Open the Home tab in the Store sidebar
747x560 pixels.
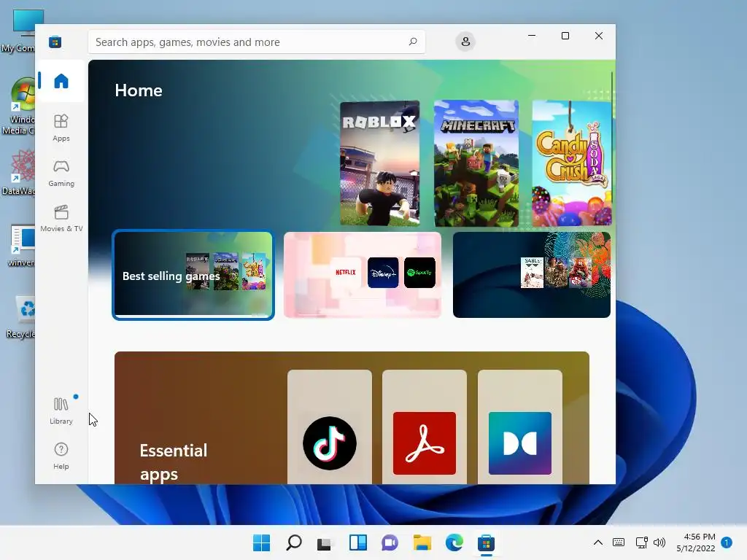click(61, 81)
